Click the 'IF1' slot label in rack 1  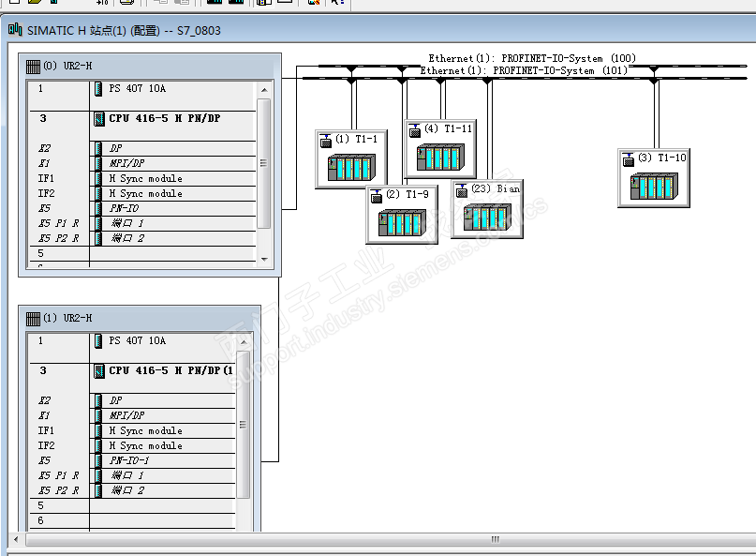click(46, 430)
